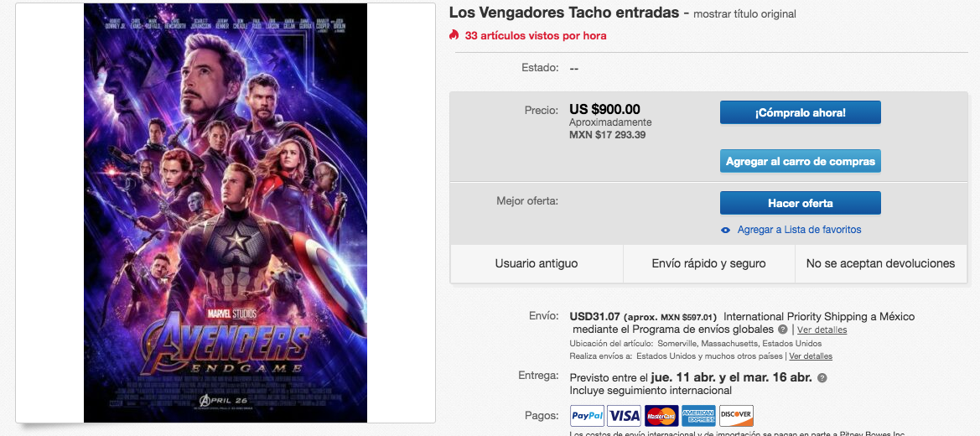Open Ver detalles link for shipping cost
Screen dimensions: 980x436
[x=822, y=330]
